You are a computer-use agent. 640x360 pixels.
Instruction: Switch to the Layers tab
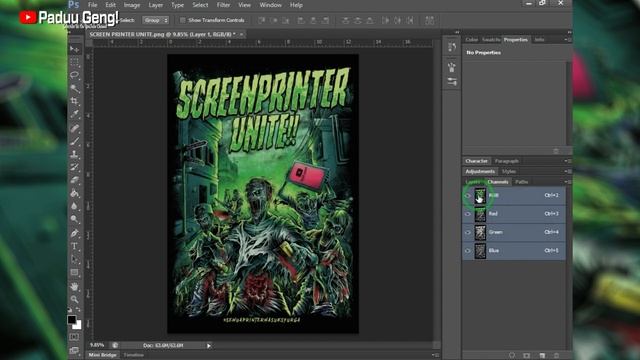point(473,182)
